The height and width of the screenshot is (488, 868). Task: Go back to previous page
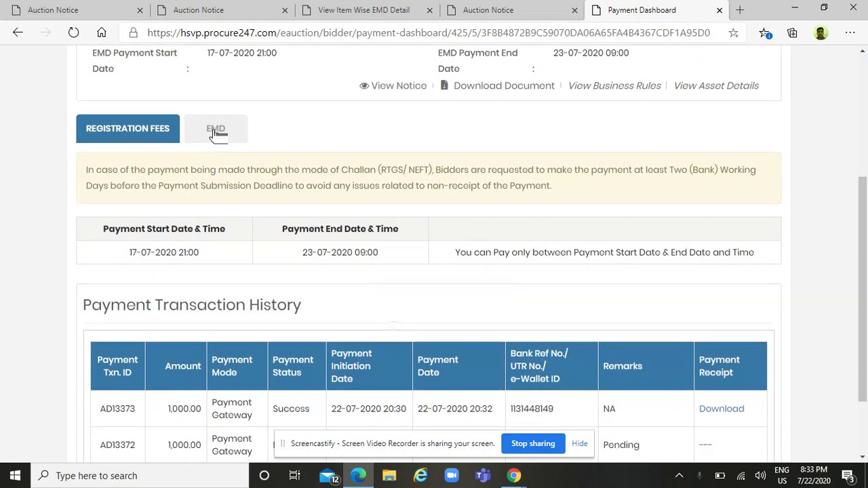pyautogui.click(x=18, y=33)
